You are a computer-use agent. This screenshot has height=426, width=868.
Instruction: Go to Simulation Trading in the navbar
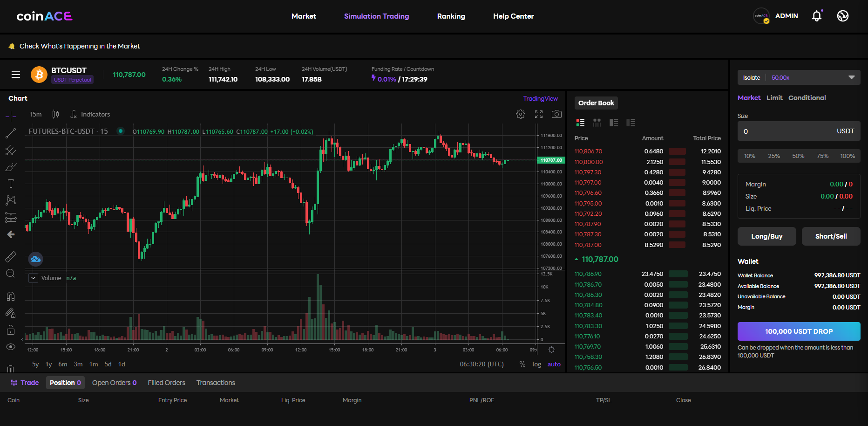pos(376,16)
